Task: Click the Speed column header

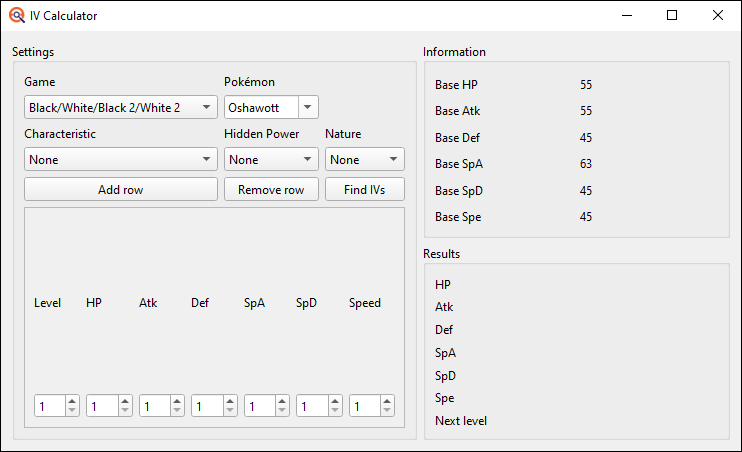Action: tap(365, 303)
